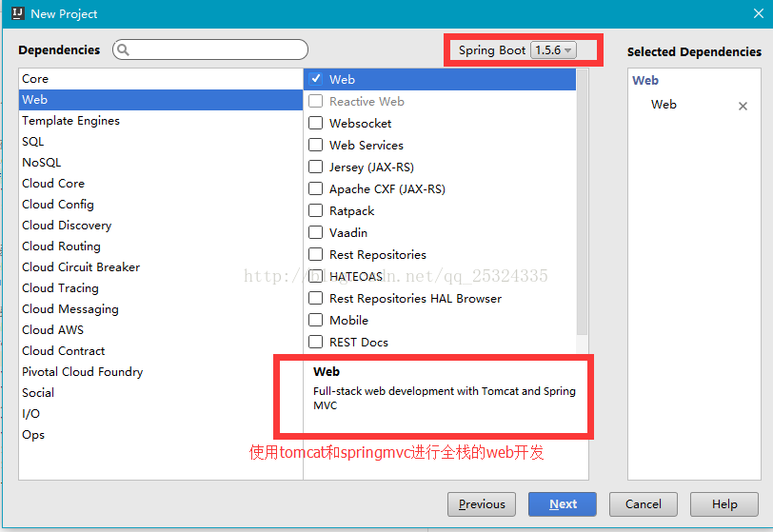Check the Web Services dependency
Screen dimensions: 773x532
pos(315,145)
